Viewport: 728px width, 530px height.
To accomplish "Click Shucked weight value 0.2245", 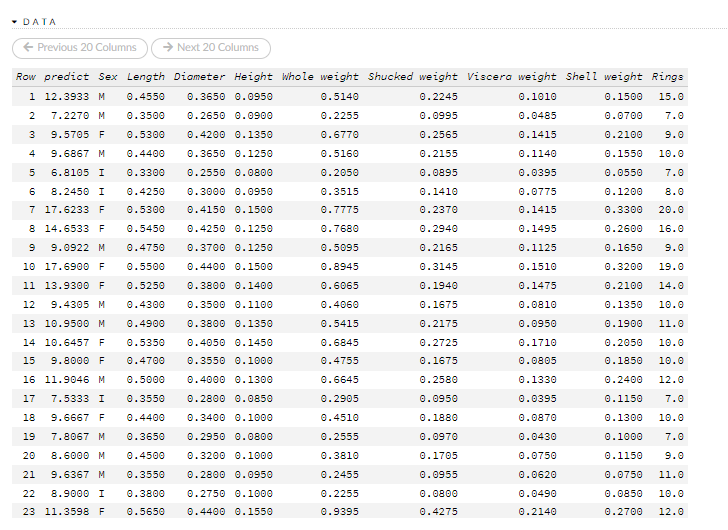I will pyautogui.click(x=438, y=97).
